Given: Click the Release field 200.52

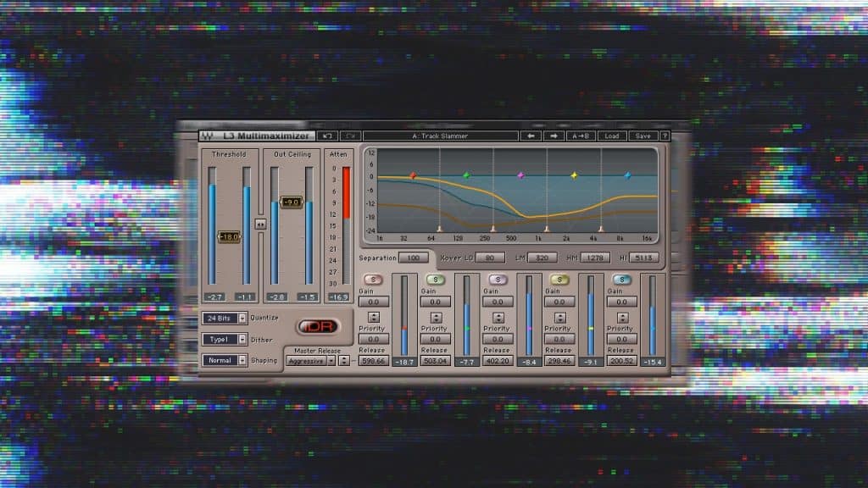Looking at the screenshot, I should click(621, 361).
